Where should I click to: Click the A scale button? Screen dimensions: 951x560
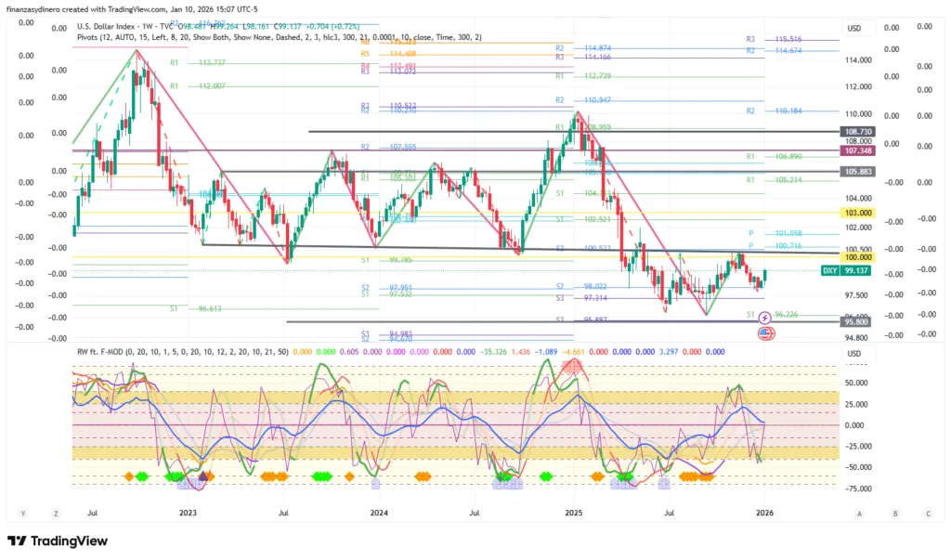(x=860, y=513)
